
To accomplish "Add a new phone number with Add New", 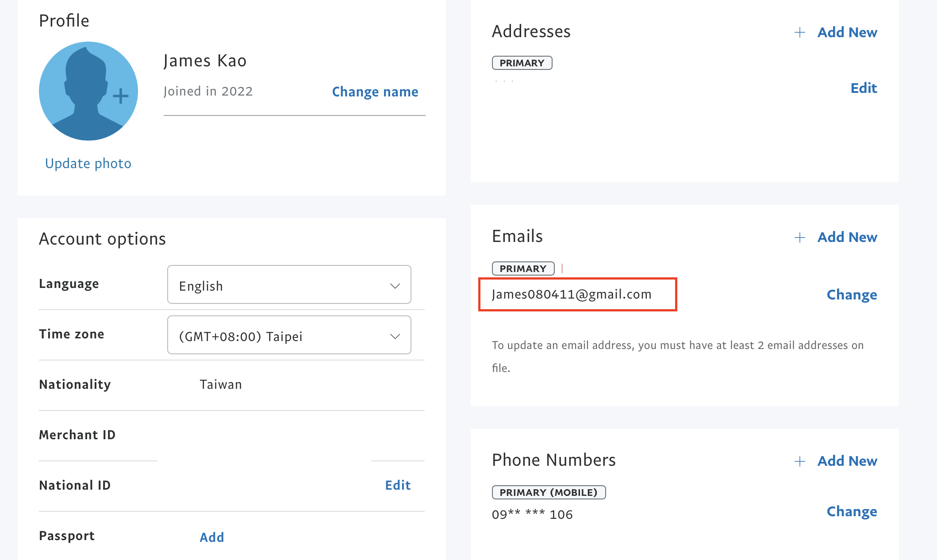I will click(847, 461).
